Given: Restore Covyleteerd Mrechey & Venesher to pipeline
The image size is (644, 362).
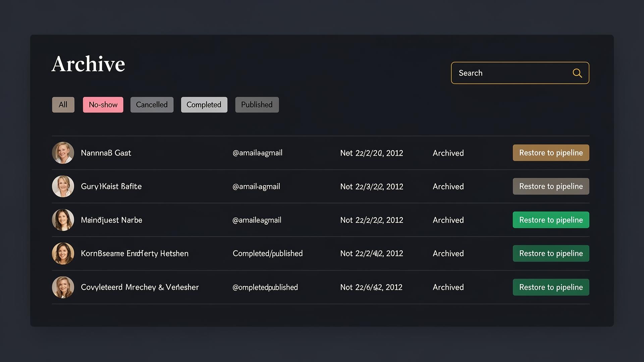Looking at the screenshot, I should pos(551,287).
